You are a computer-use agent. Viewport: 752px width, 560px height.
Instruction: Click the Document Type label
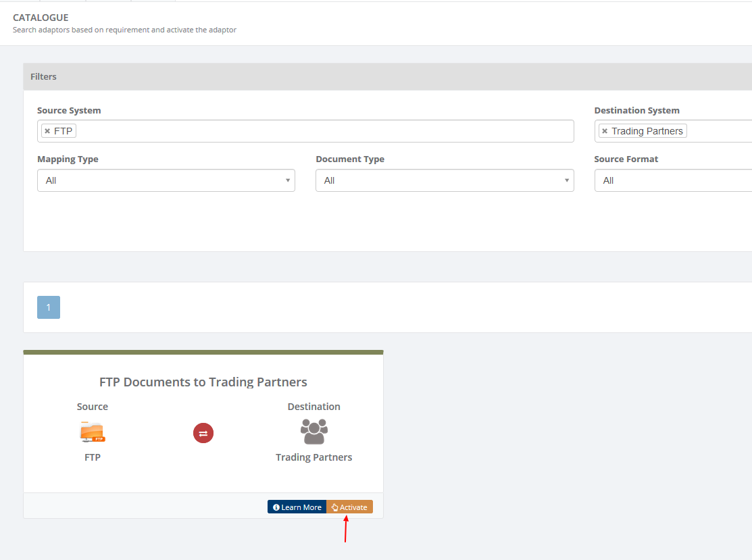click(x=350, y=159)
